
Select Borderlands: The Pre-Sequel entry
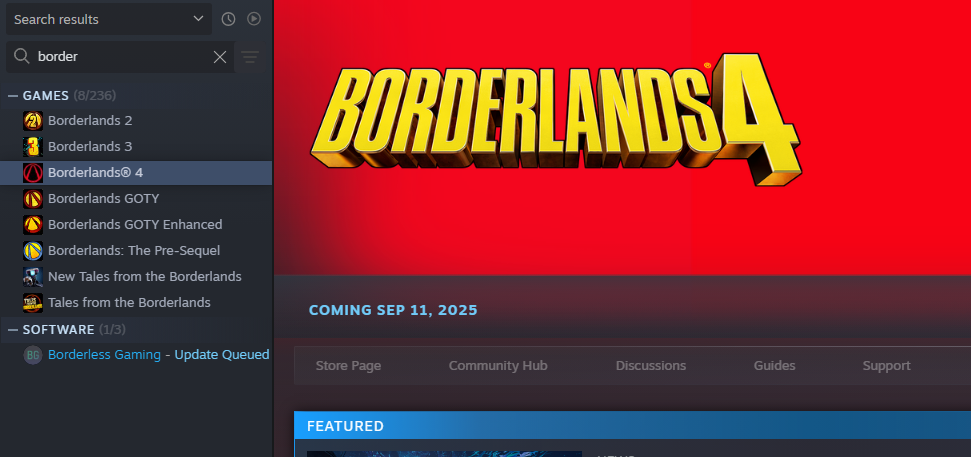click(136, 251)
